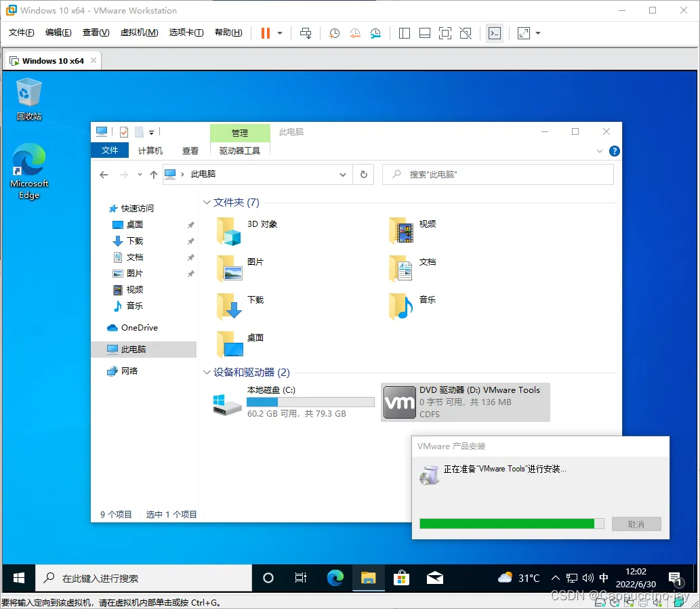Close the Windows 10 x64 VM tab
The image size is (700, 609).
click(x=94, y=60)
